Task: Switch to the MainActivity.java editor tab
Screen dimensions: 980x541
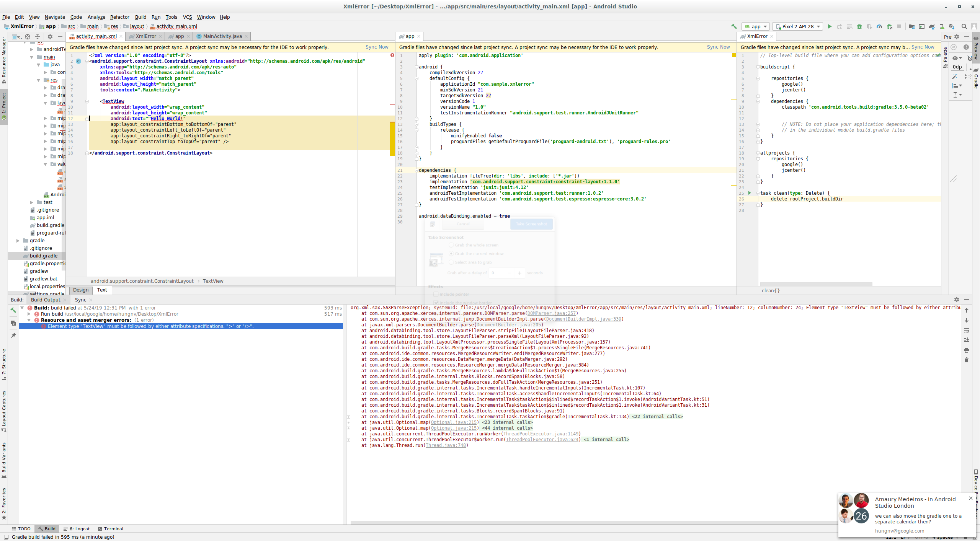Action: (x=222, y=36)
